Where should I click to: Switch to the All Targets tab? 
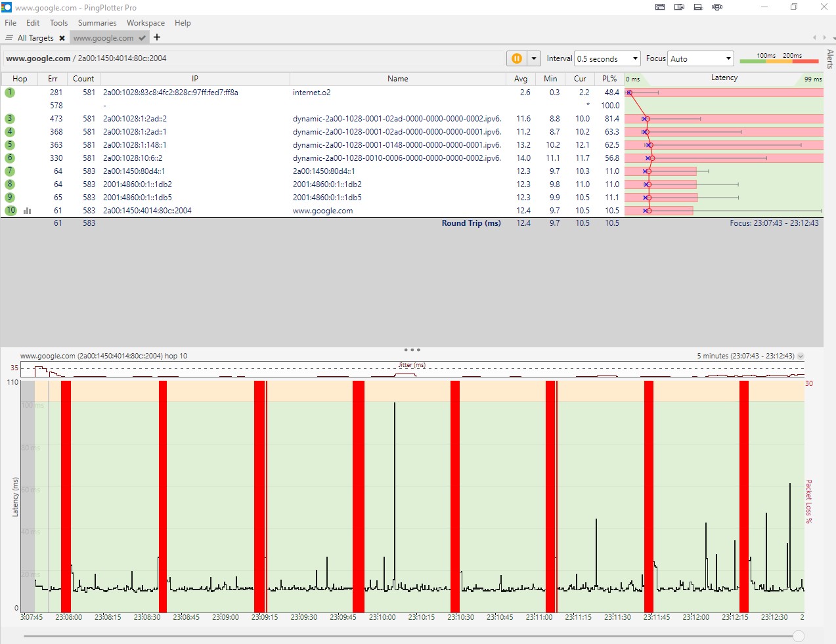(x=35, y=38)
